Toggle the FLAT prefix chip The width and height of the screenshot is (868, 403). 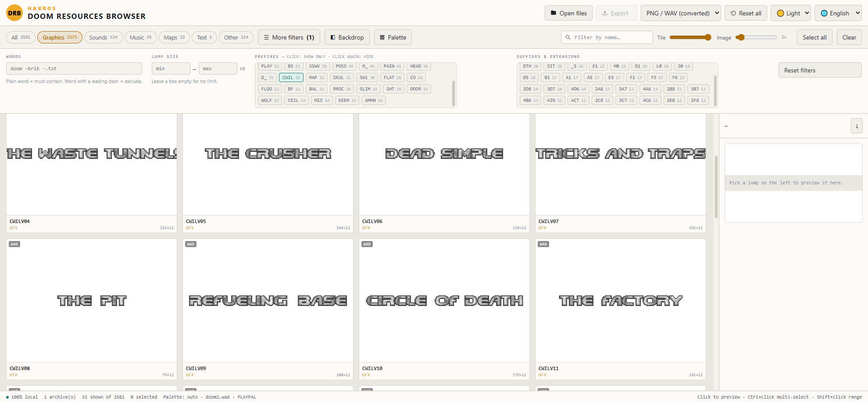pos(392,78)
